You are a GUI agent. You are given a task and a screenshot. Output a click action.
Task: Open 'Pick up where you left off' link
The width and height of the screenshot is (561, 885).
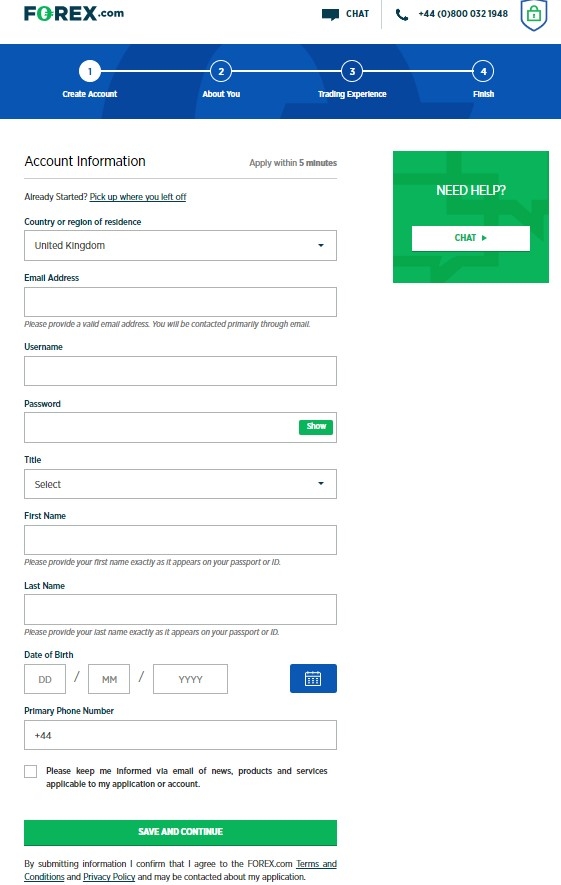coord(138,197)
